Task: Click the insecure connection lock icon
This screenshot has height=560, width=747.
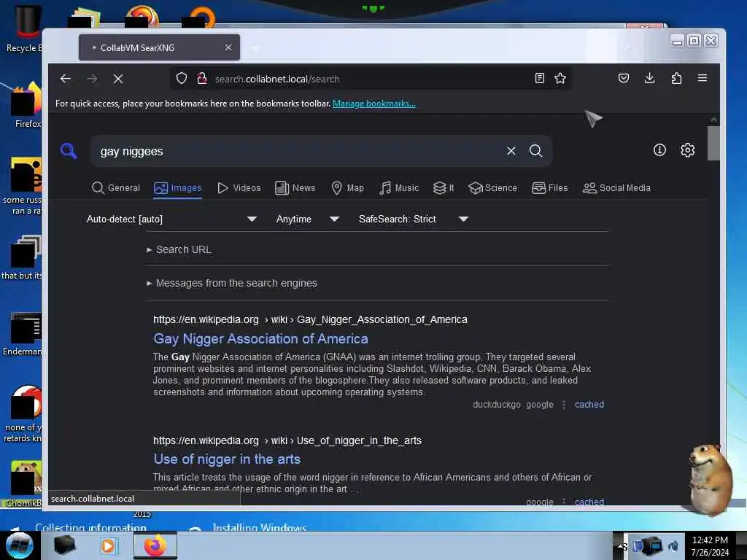Action: coord(202,79)
